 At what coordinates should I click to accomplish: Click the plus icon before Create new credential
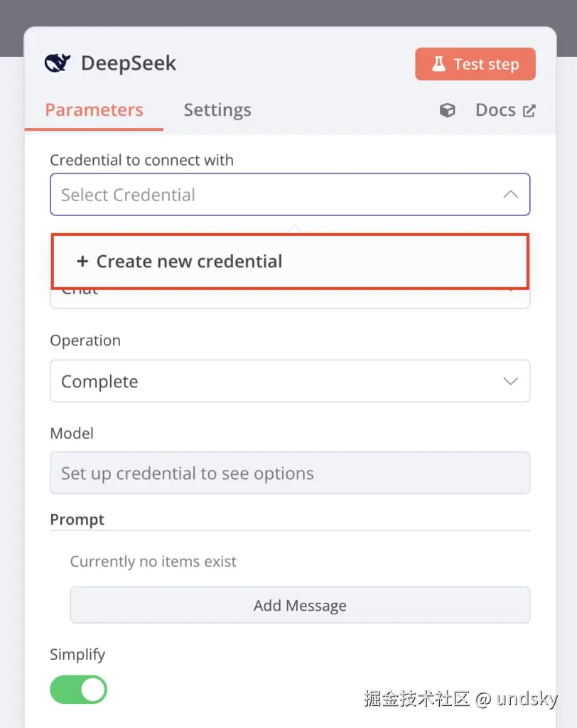82,262
